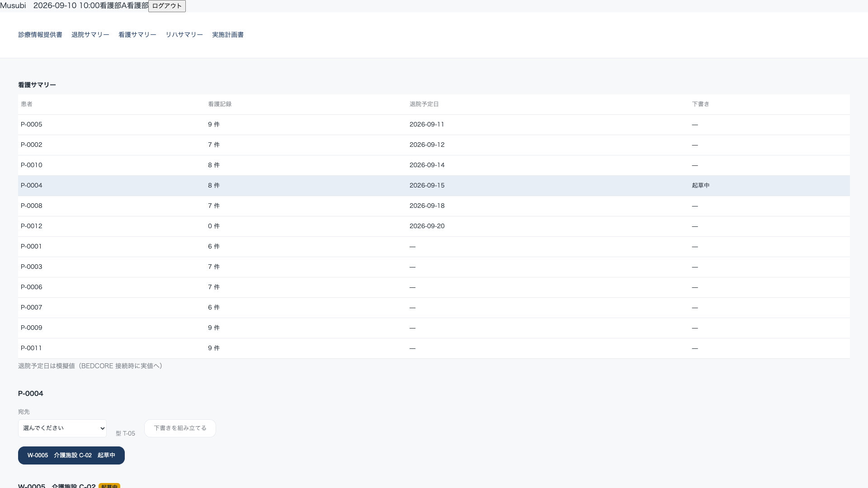Select patient row P-0005

click(x=434, y=125)
